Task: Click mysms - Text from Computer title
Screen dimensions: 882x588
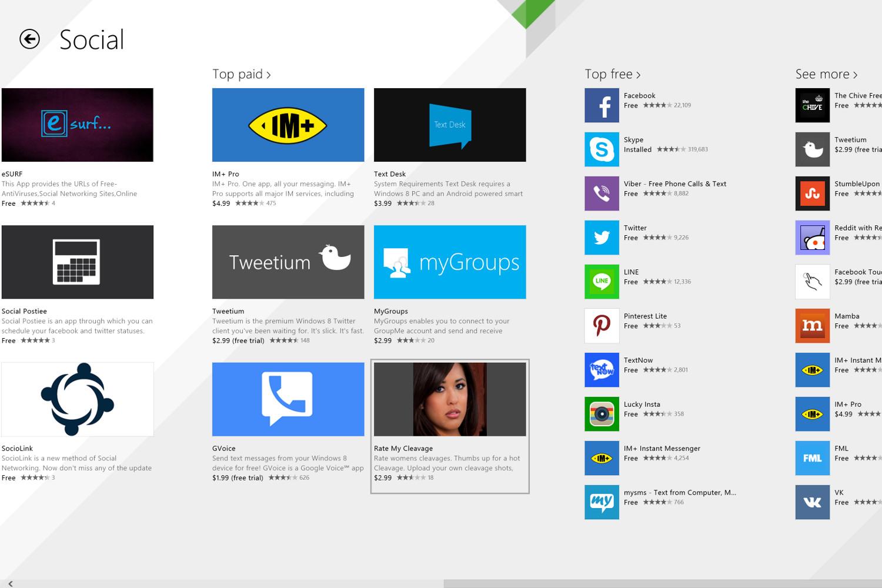Action: [x=680, y=493]
